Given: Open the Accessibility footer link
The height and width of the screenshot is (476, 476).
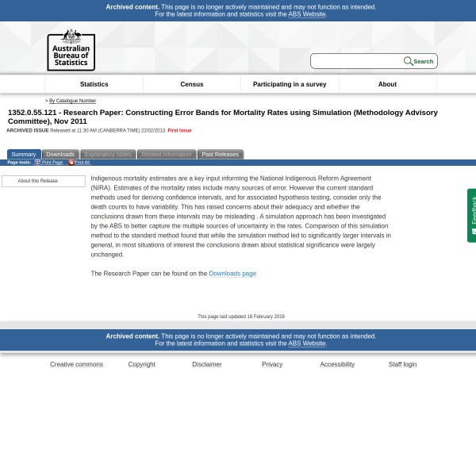Looking at the screenshot, I should (x=337, y=364).
